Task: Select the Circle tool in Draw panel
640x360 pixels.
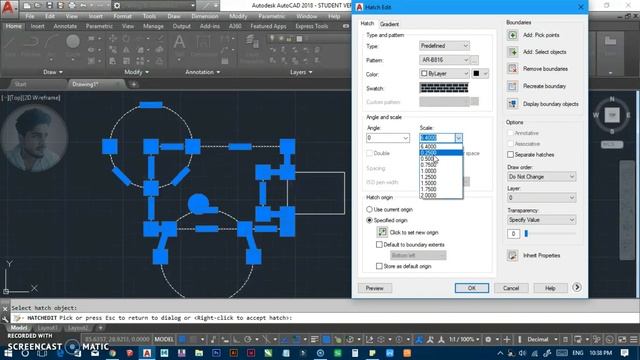Action: click(x=73, y=42)
